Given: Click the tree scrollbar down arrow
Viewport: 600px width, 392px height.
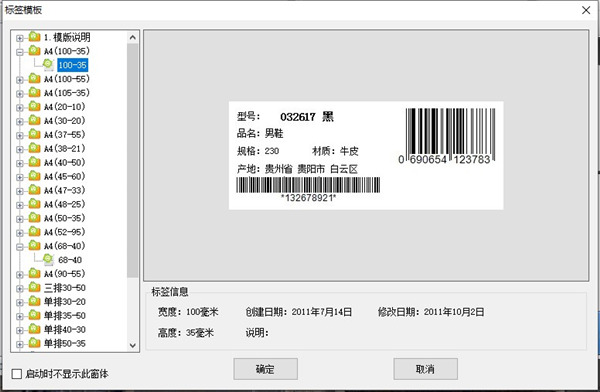Looking at the screenshot, I should point(132,345).
